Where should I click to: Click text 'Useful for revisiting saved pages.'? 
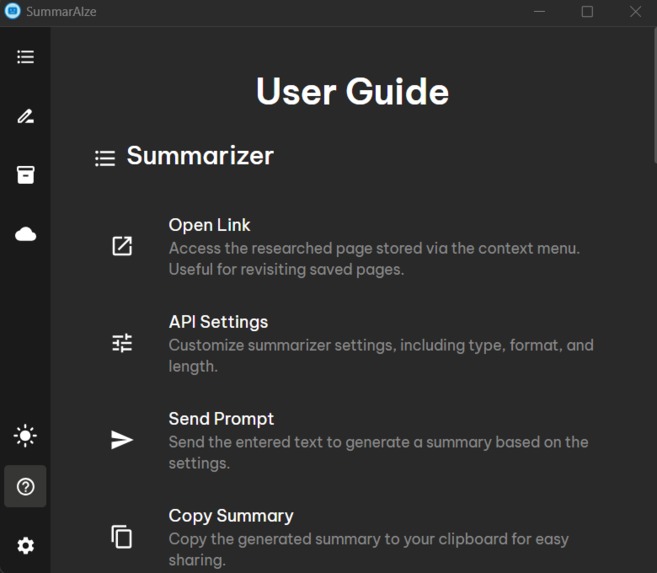(x=286, y=269)
